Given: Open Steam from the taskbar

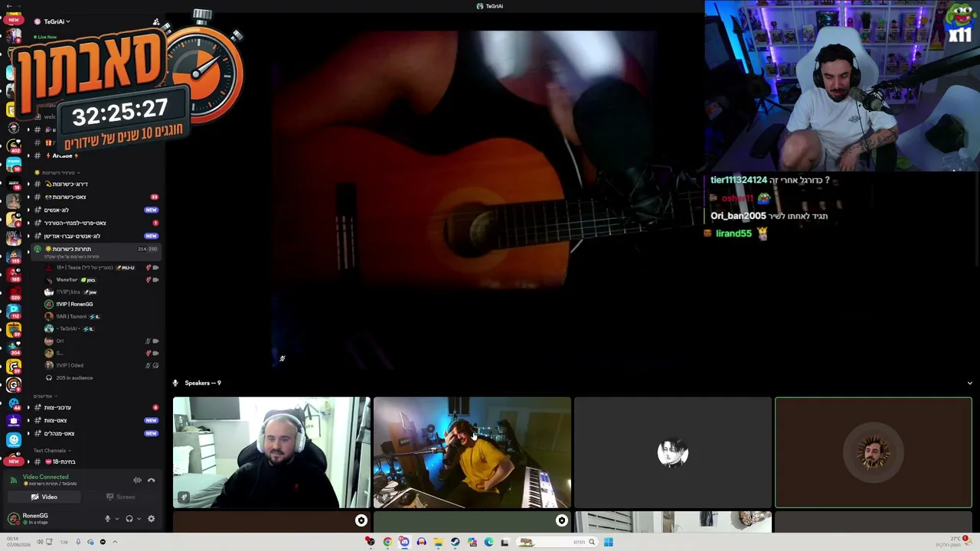Looking at the screenshot, I should [455, 542].
